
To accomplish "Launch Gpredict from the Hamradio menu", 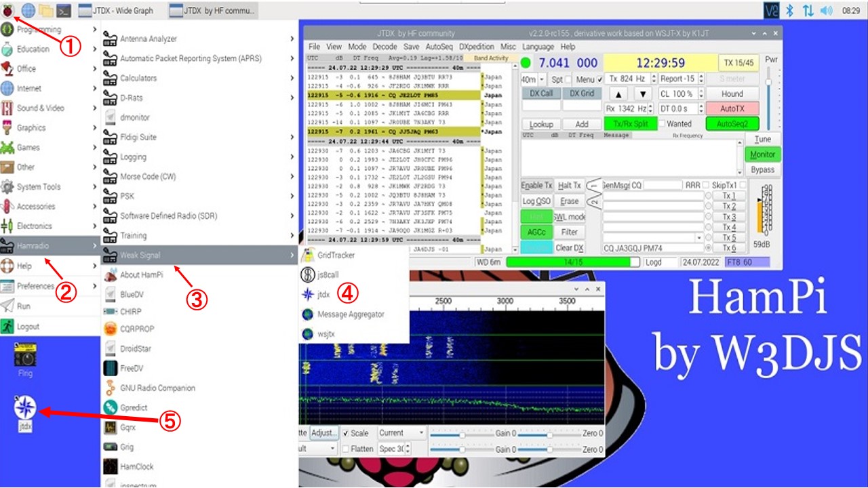I will tap(199, 407).
